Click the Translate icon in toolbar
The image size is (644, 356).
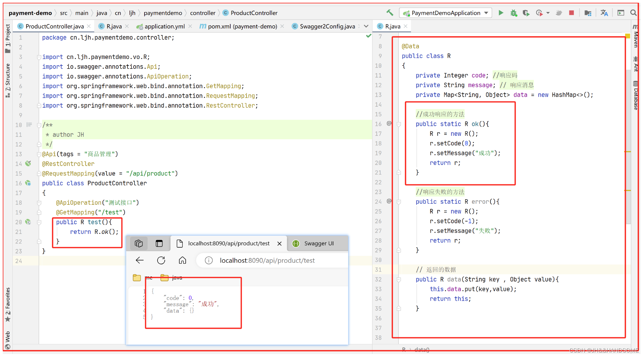604,13
